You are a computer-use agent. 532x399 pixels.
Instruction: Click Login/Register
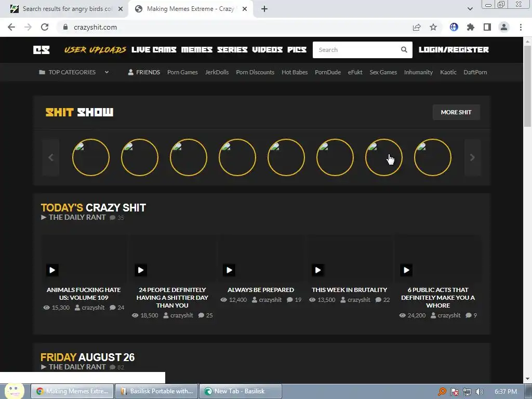454,49
